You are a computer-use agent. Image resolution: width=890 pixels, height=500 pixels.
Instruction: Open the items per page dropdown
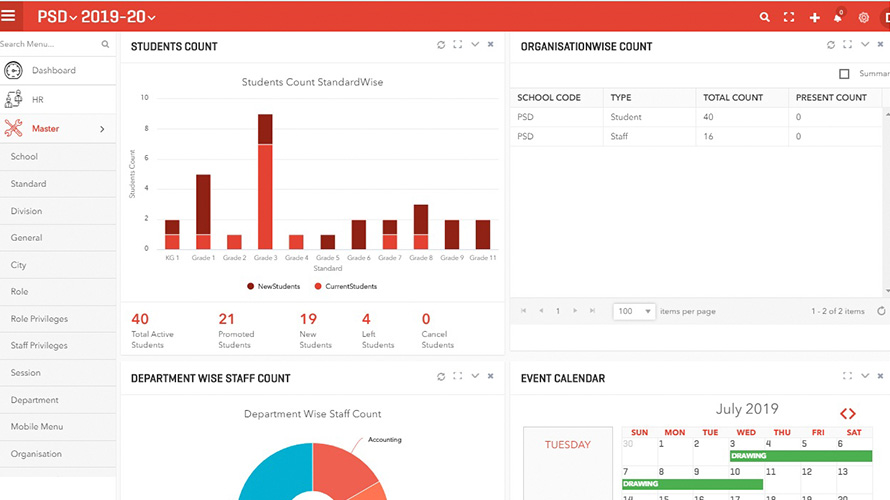click(x=634, y=311)
